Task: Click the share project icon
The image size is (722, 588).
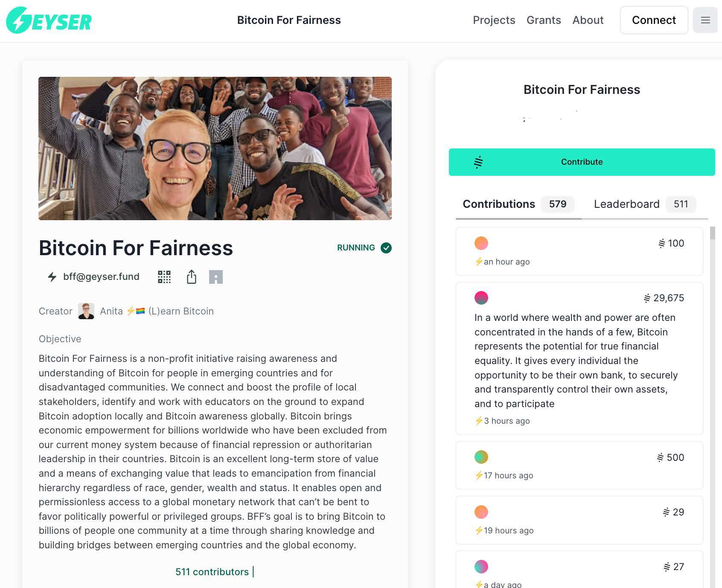Action: coord(192,277)
